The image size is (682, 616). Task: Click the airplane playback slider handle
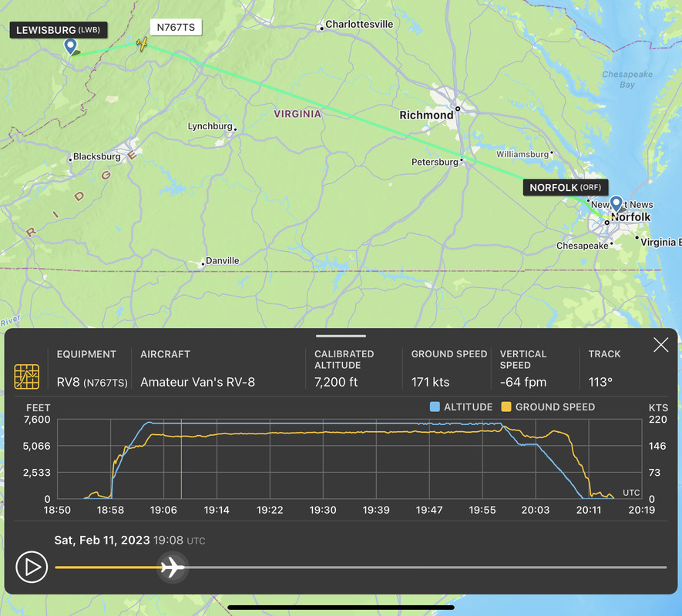(173, 567)
